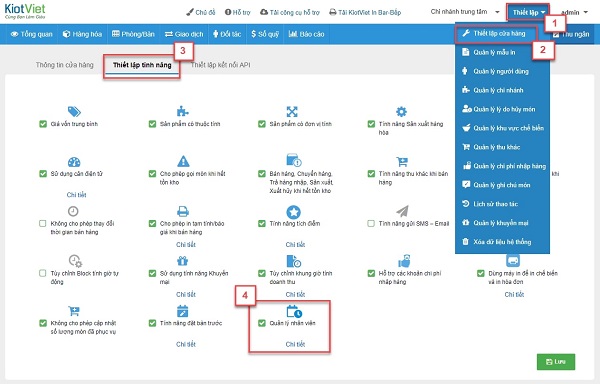The width and height of the screenshot is (600, 384).
Task: Toggle Sản phẩm có đơn vị tính checkbox
Action: 262,124
